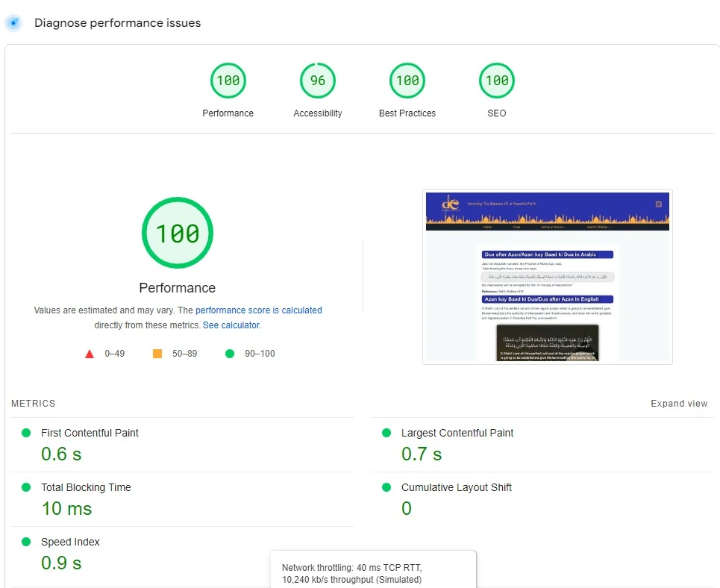Select the SEO 100 score gauge
Viewport: 720px width, 588px height.
(x=497, y=81)
